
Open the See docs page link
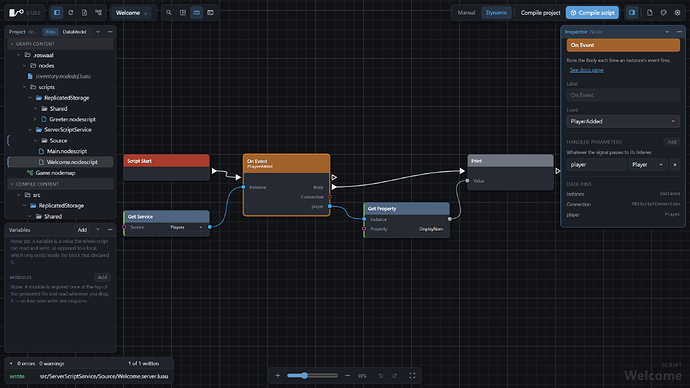tap(586, 70)
